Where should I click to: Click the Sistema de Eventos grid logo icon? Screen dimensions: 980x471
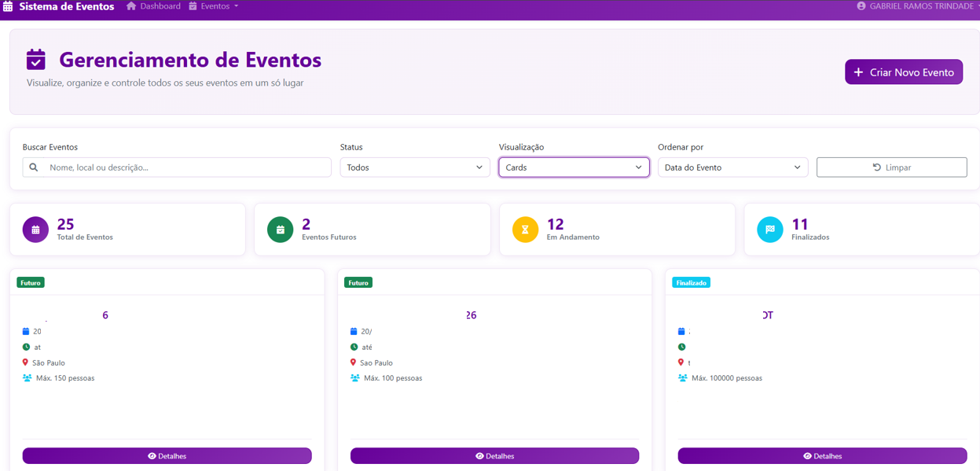[x=9, y=6]
